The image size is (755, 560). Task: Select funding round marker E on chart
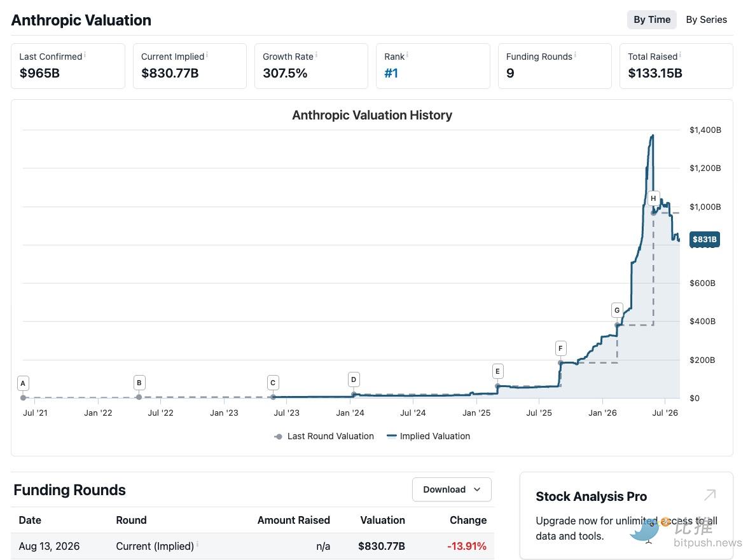click(497, 371)
